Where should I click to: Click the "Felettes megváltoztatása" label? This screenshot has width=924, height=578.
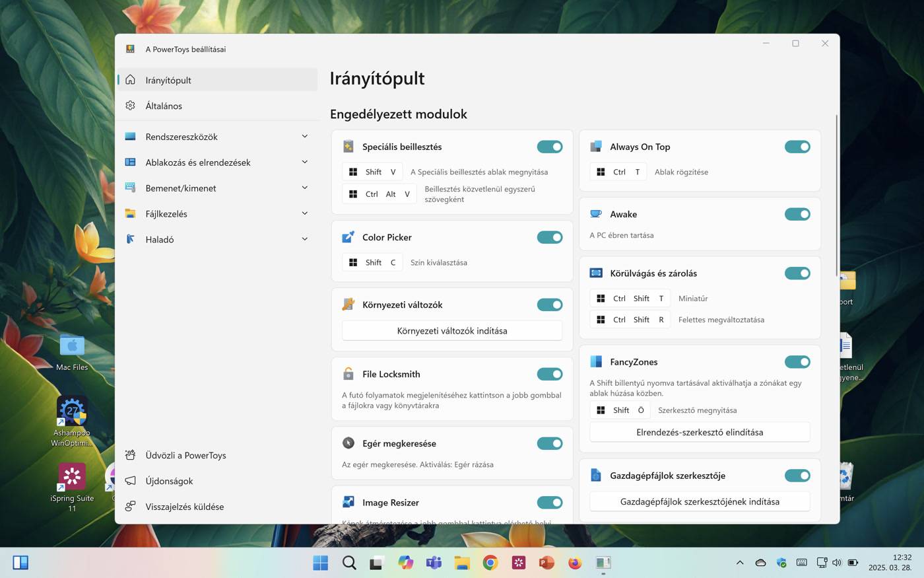click(721, 320)
